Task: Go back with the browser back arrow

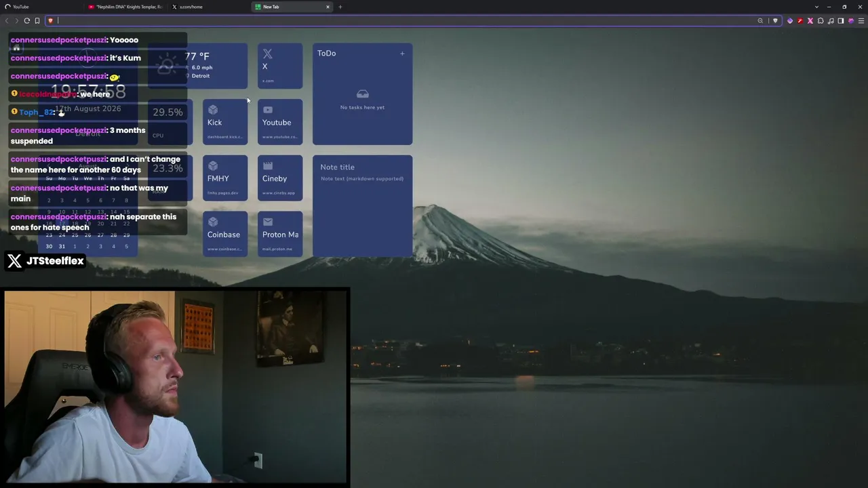Action: pyautogui.click(x=7, y=20)
